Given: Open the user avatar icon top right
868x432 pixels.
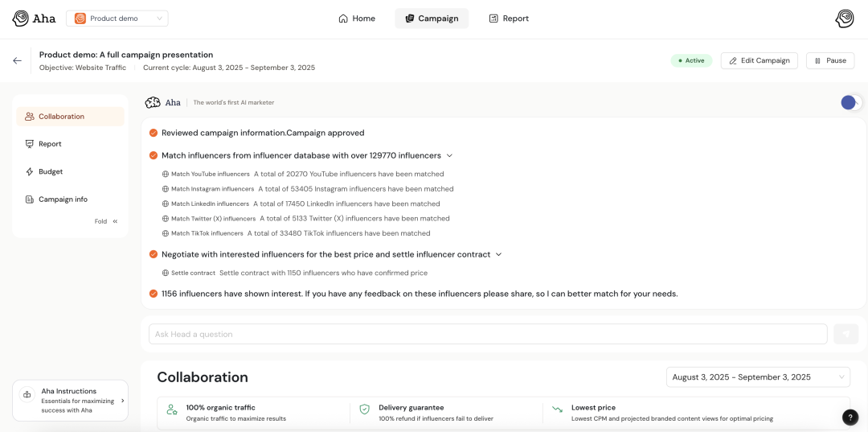Looking at the screenshot, I should click(x=845, y=19).
